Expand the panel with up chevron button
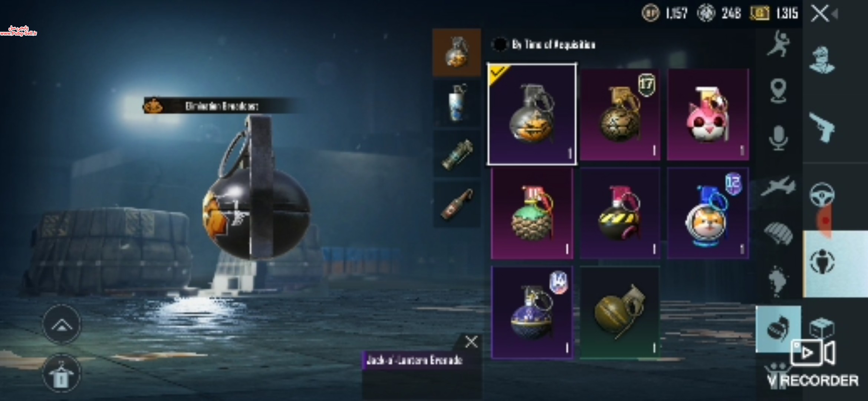The height and width of the screenshot is (401, 868). coord(62,325)
